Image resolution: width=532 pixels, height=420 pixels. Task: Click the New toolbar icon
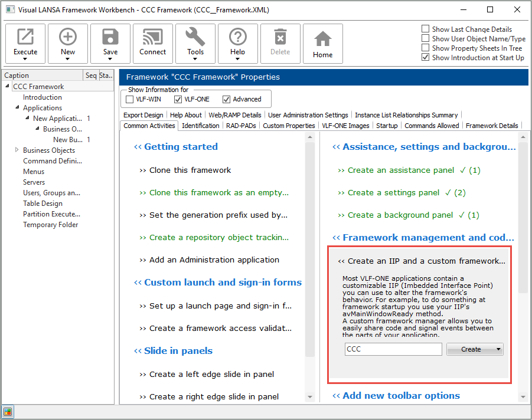(x=68, y=37)
